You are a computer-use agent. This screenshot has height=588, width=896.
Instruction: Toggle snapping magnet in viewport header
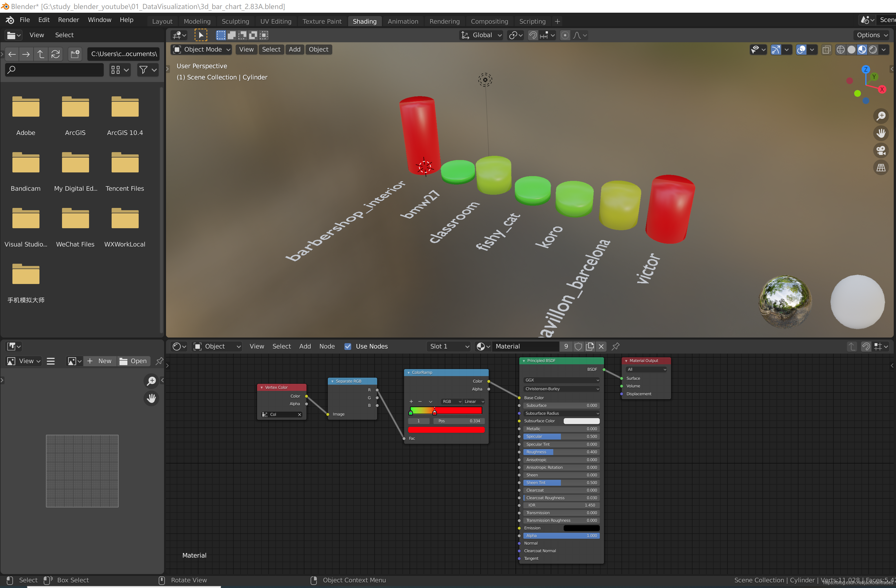click(x=533, y=35)
